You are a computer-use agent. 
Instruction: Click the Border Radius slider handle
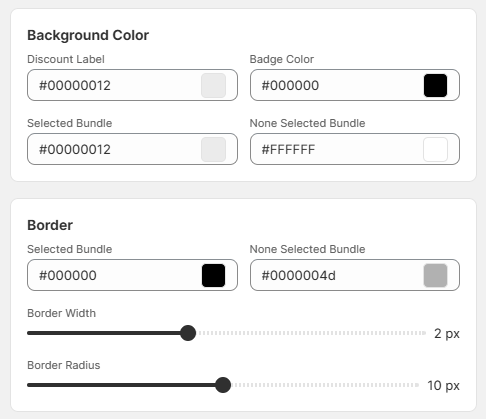[x=223, y=385]
